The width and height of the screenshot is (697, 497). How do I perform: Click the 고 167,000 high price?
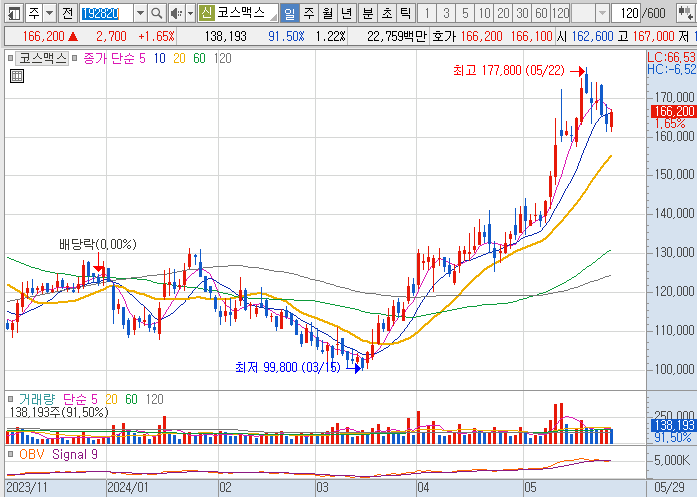pyautogui.click(x=646, y=36)
